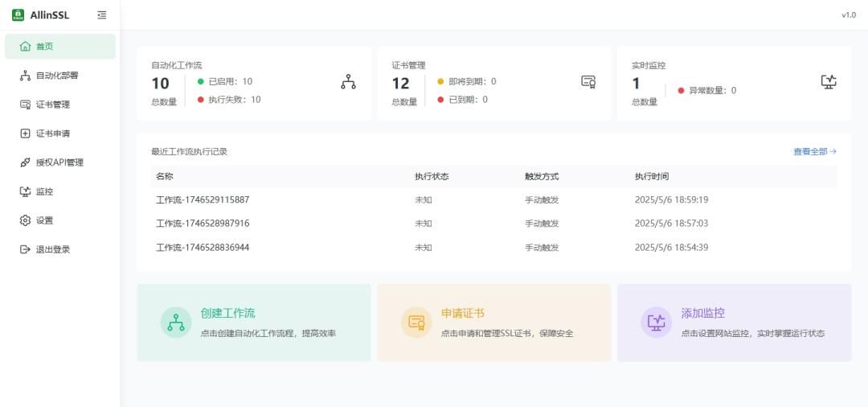Open 设置 from the sidebar
Screen dimensions: 868x407
[x=60, y=220]
